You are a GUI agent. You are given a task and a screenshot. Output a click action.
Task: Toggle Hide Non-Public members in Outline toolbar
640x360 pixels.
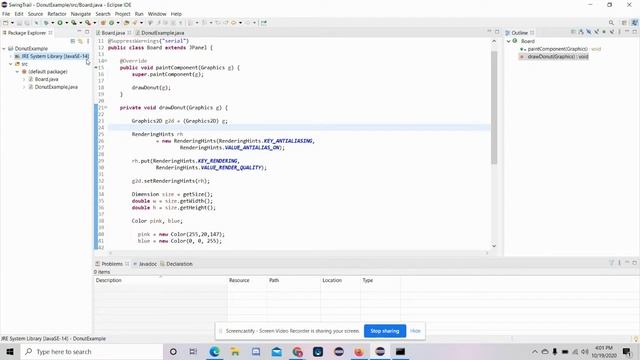(604, 32)
